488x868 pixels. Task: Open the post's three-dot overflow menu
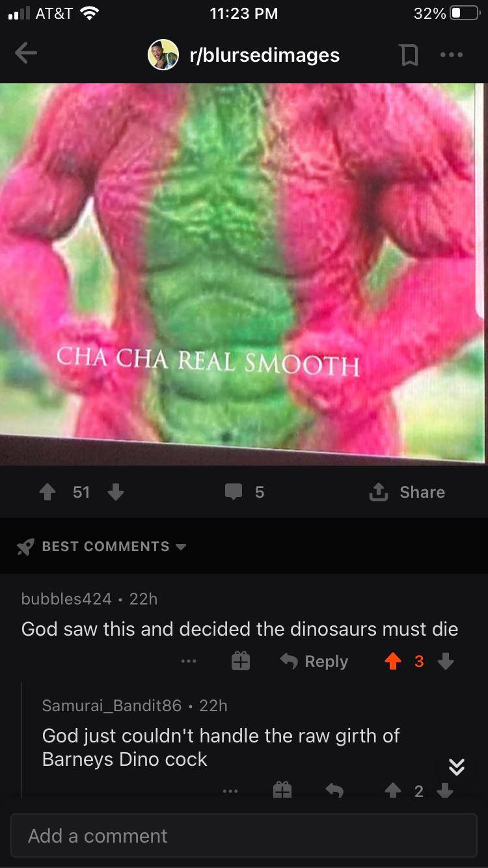coord(451,55)
